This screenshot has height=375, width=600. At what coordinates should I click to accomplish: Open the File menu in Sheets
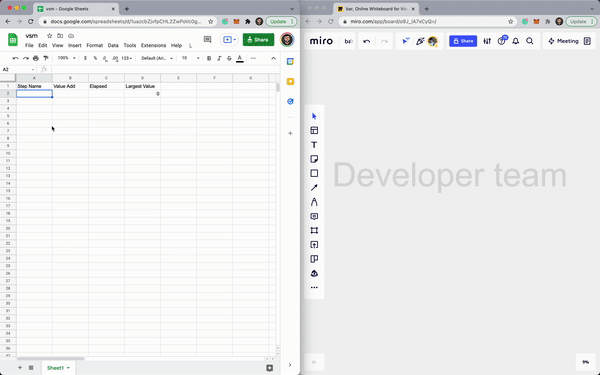pyautogui.click(x=29, y=45)
